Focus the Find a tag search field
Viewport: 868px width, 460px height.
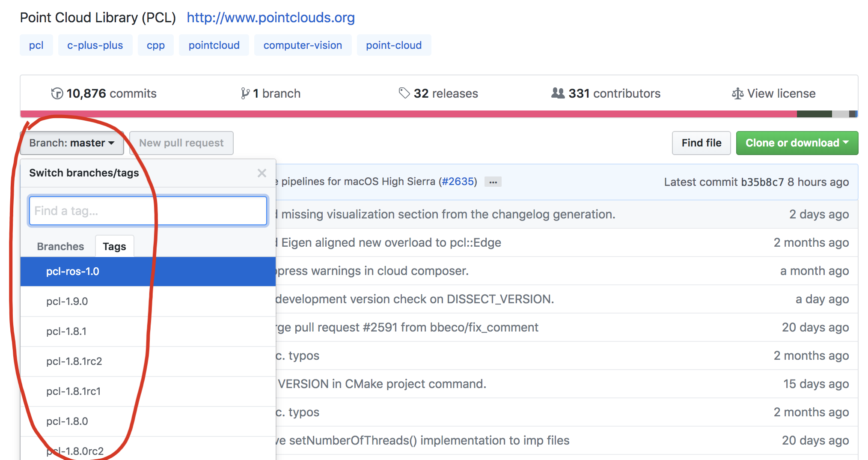pos(148,211)
